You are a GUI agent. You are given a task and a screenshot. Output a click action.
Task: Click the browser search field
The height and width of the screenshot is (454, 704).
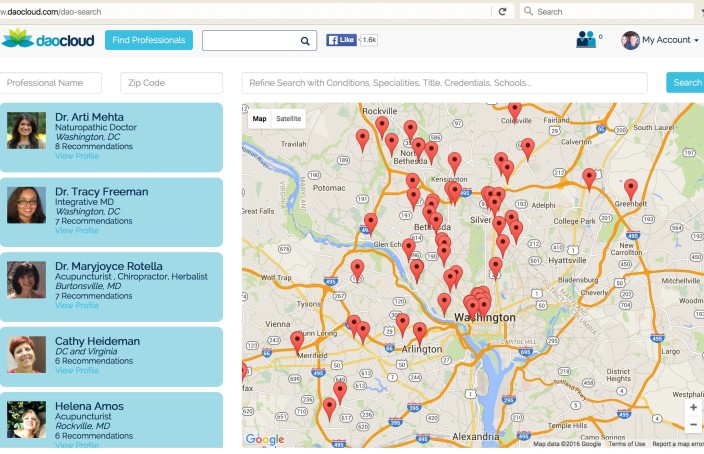pos(606,12)
